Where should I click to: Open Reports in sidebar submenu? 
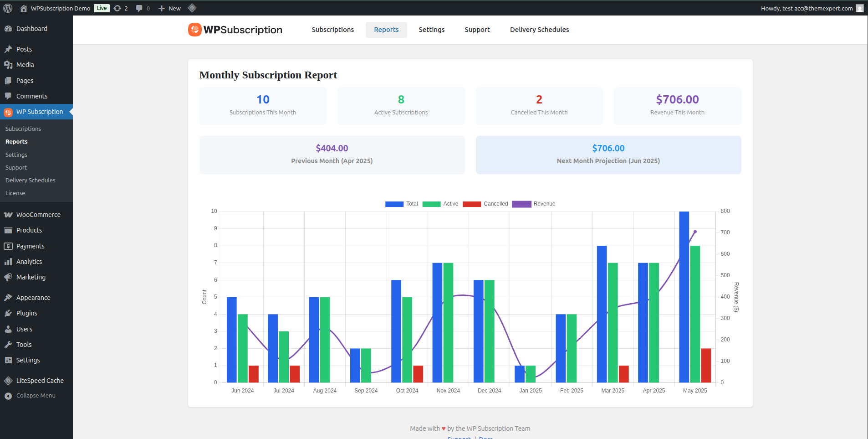click(16, 142)
